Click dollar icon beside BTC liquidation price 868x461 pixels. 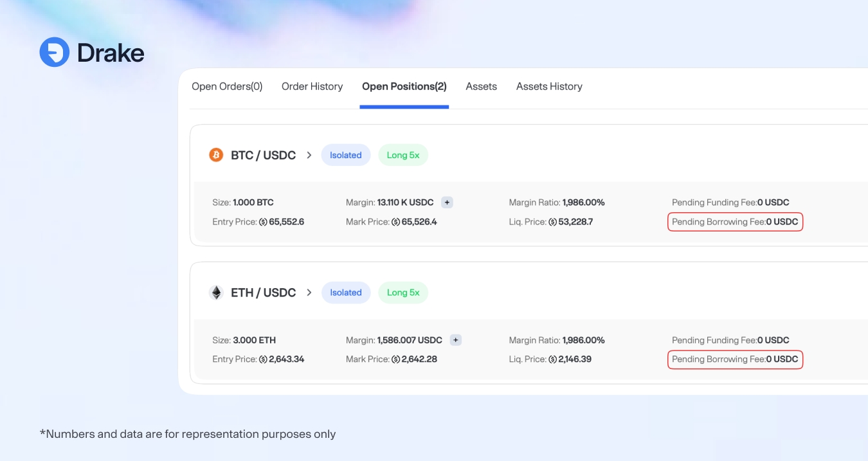point(552,222)
